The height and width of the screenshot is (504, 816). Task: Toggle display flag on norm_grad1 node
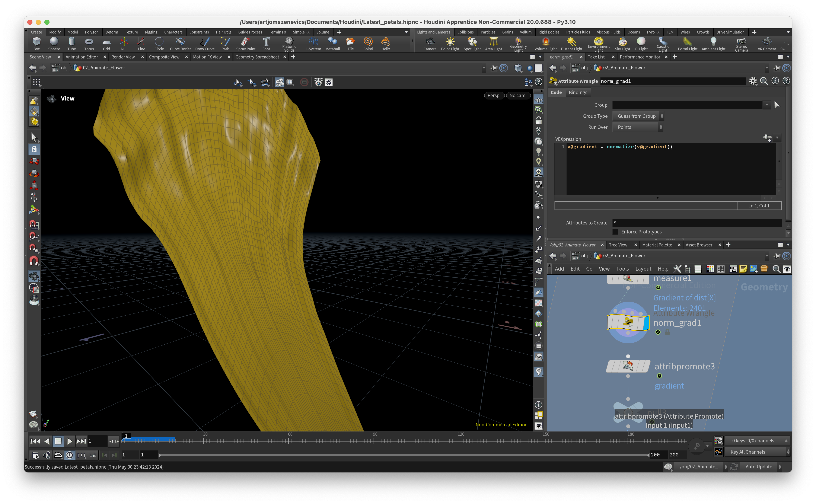[x=646, y=323]
